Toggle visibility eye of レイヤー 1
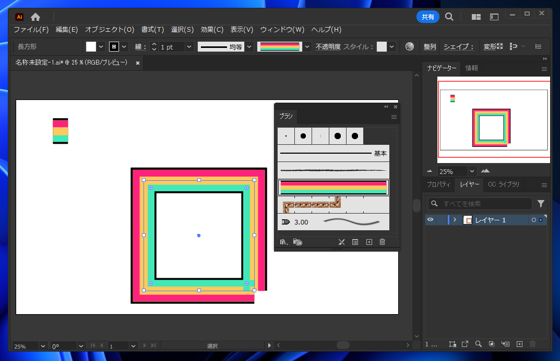Image resolution: width=560 pixels, height=361 pixels. tap(430, 220)
